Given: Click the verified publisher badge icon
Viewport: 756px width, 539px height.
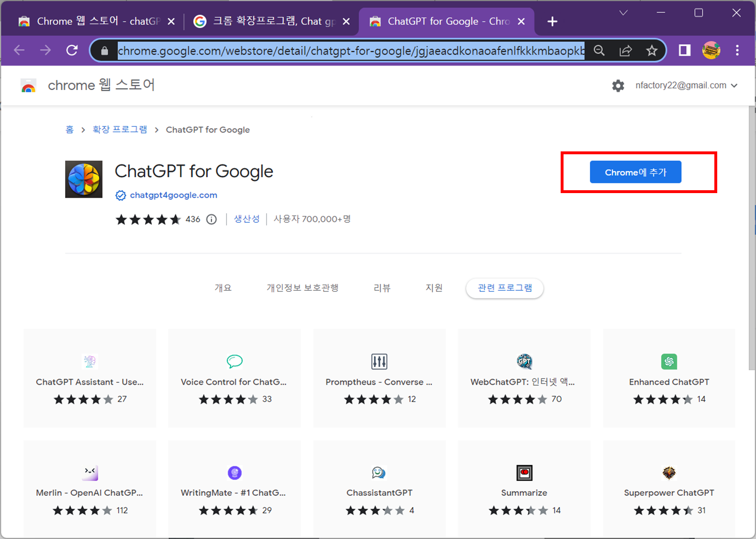Looking at the screenshot, I should click(x=121, y=195).
